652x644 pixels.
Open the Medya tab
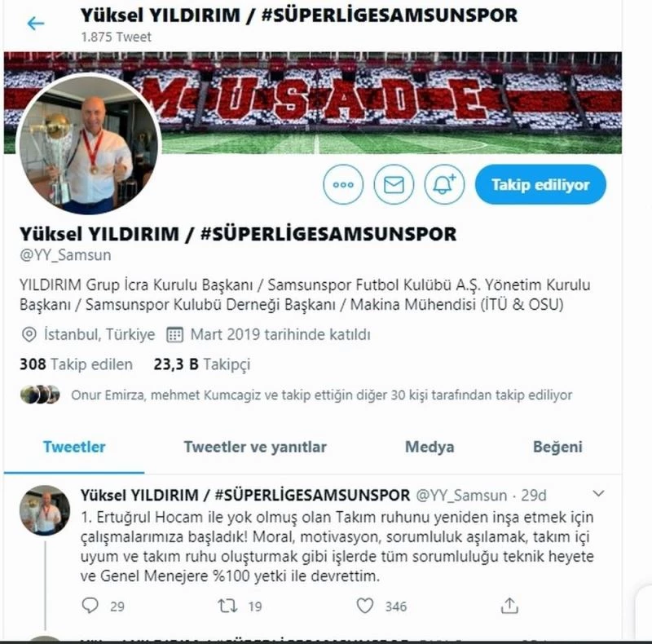(430, 447)
